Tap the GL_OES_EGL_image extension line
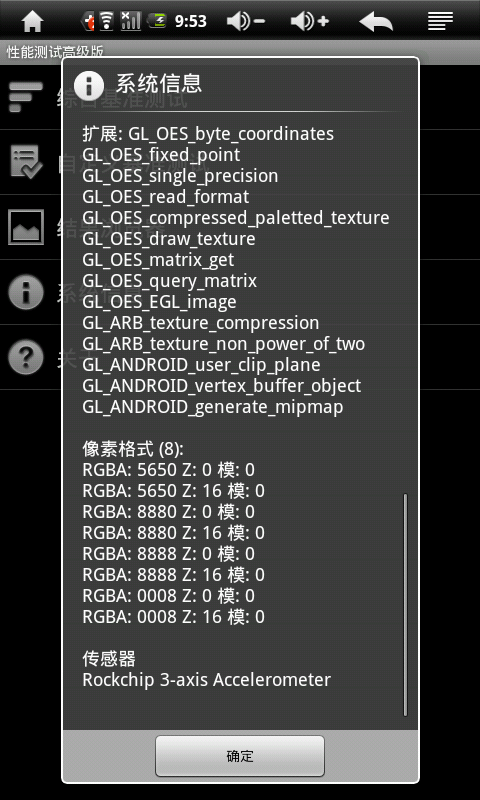Screen dimensions: 480x800 click(x=159, y=302)
